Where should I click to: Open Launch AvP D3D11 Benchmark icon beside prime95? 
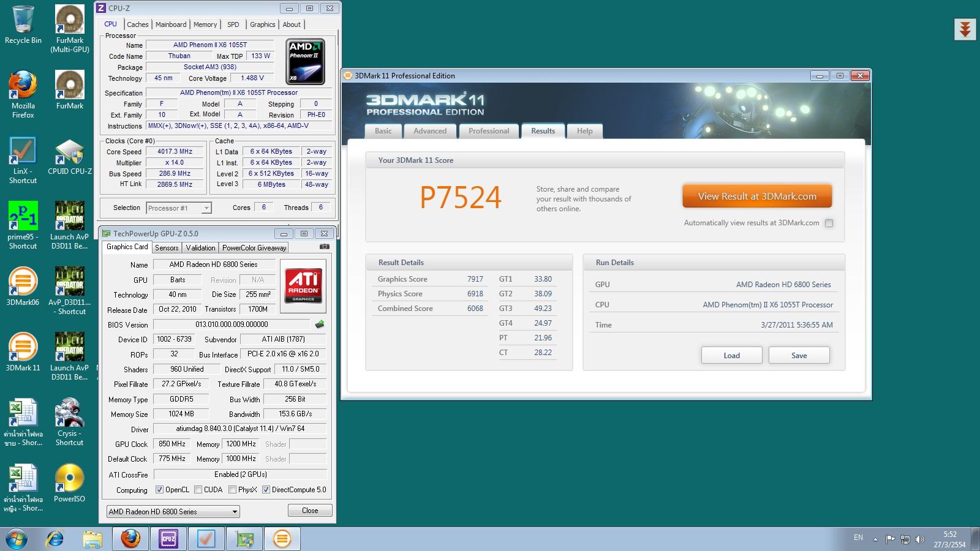70,225
